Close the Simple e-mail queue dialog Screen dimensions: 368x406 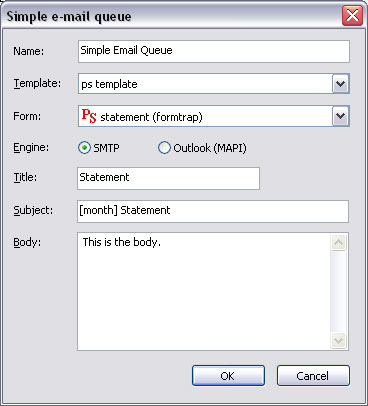click(x=352, y=16)
